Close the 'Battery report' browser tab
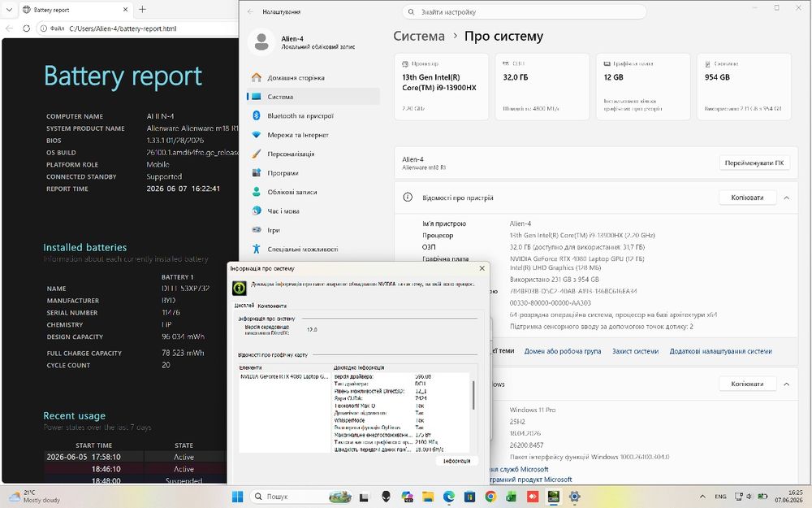Image resolution: width=812 pixels, height=508 pixels. [x=125, y=9]
